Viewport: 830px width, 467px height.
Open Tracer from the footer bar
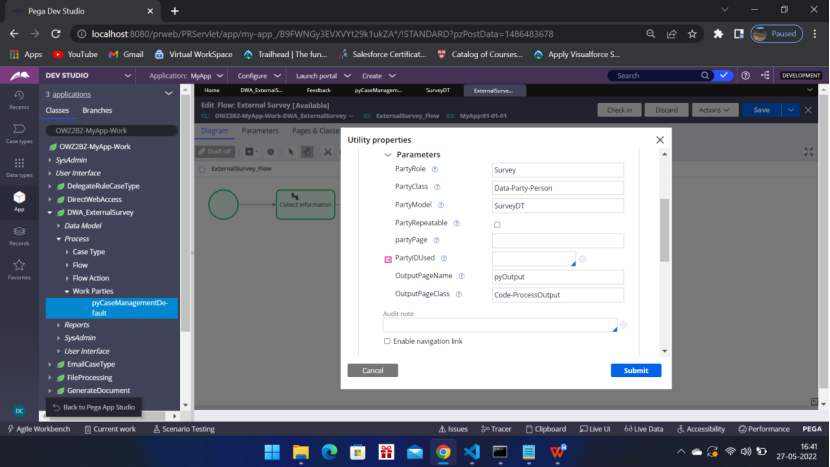(496, 429)
